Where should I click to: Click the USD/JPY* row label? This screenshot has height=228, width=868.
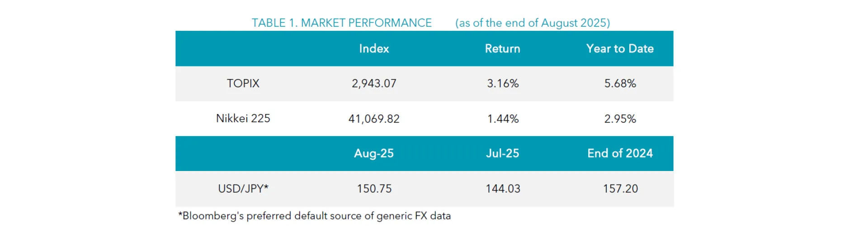[x=243, y=189]
